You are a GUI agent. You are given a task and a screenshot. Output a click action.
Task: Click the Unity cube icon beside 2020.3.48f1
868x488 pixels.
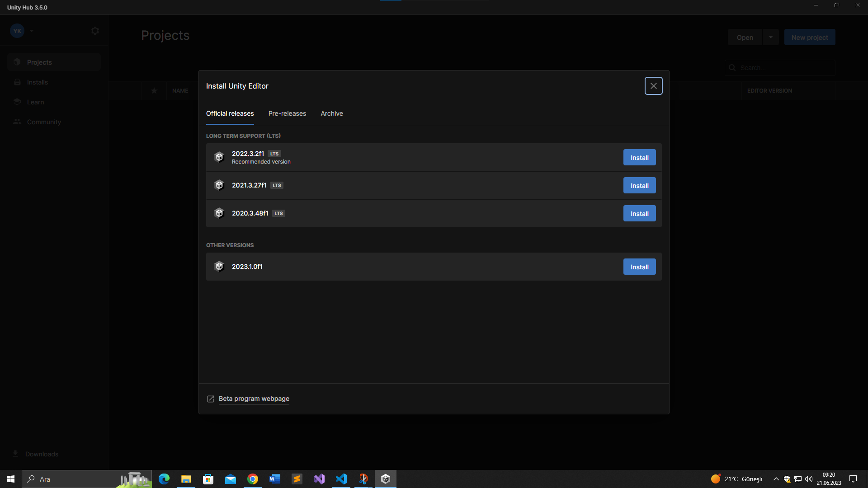(x=219, y=213)
